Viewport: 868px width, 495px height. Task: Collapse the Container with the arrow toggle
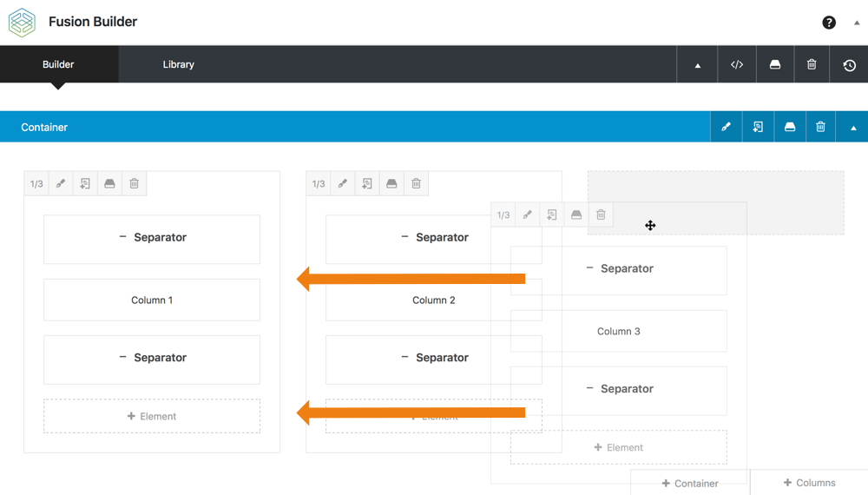pos(852,128)
